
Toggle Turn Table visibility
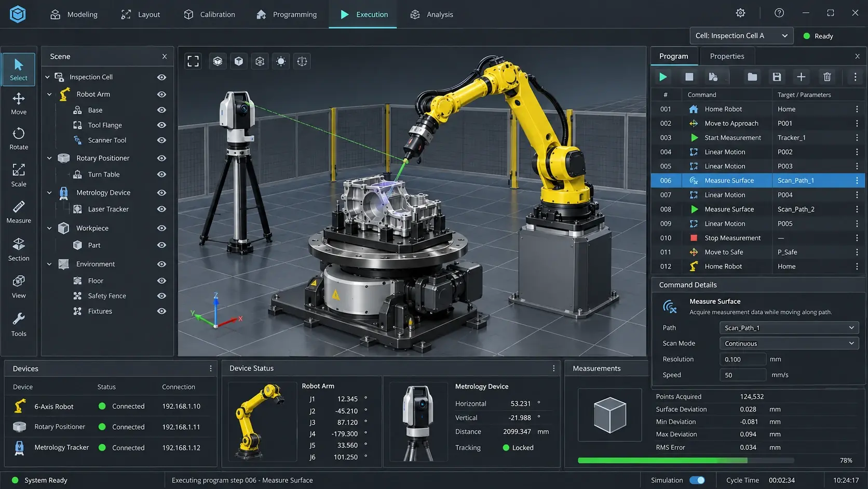tap(161, 175)
